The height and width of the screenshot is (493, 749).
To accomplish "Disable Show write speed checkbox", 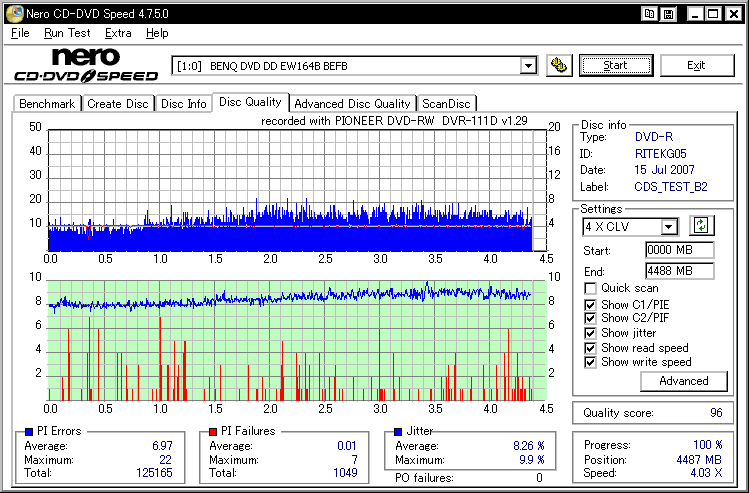I will point(590,362).
